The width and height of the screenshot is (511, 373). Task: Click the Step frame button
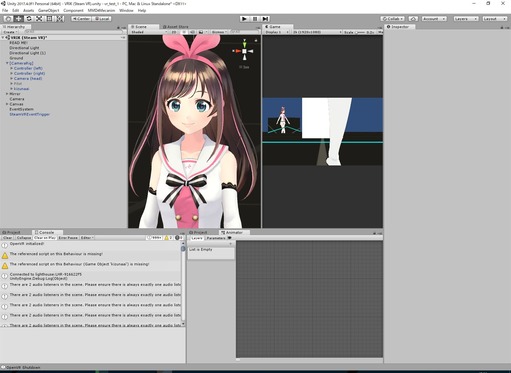tap(265, 19)
